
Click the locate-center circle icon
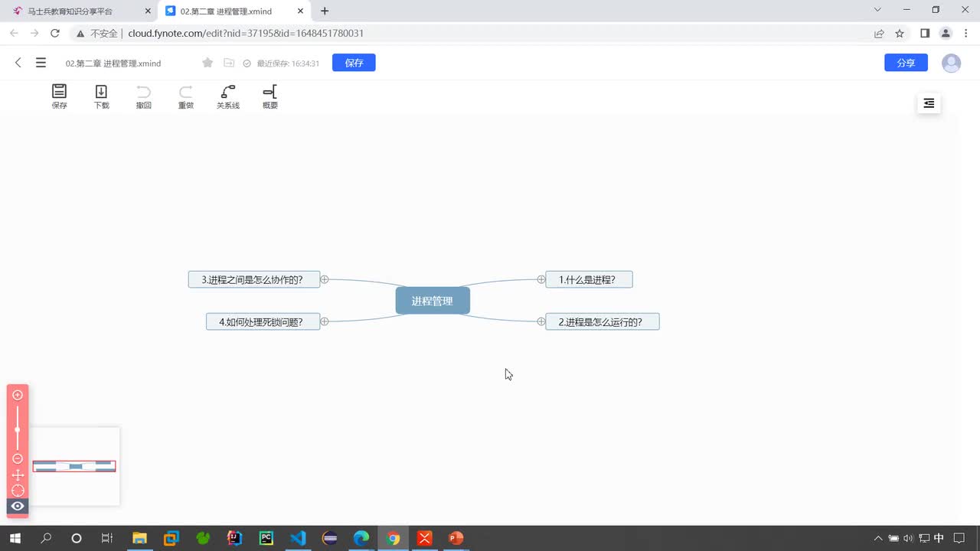pos(18,491)
